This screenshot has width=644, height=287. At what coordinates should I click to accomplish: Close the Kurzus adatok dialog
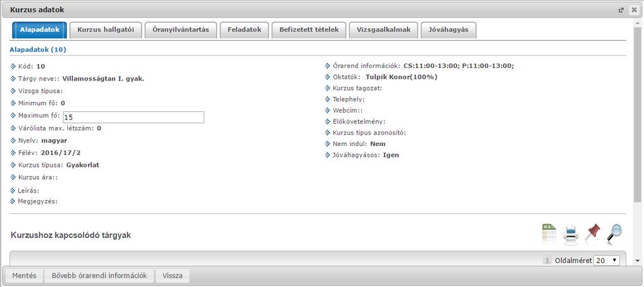point(634,10)
